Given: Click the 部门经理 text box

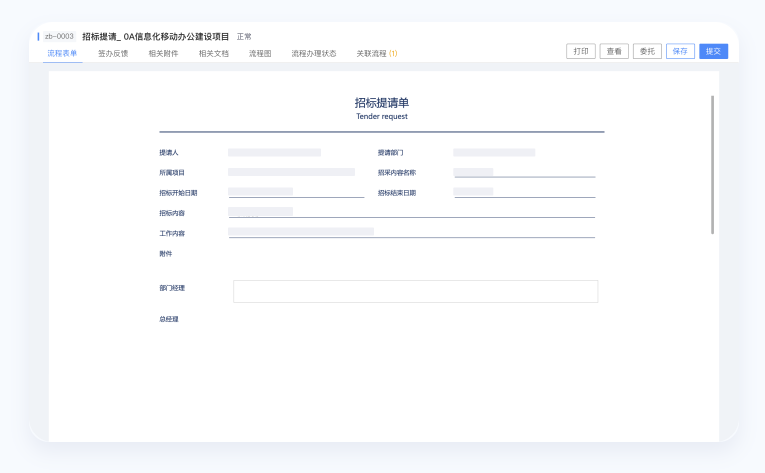Looking at the screenshot, I should (x=415, y=291).
